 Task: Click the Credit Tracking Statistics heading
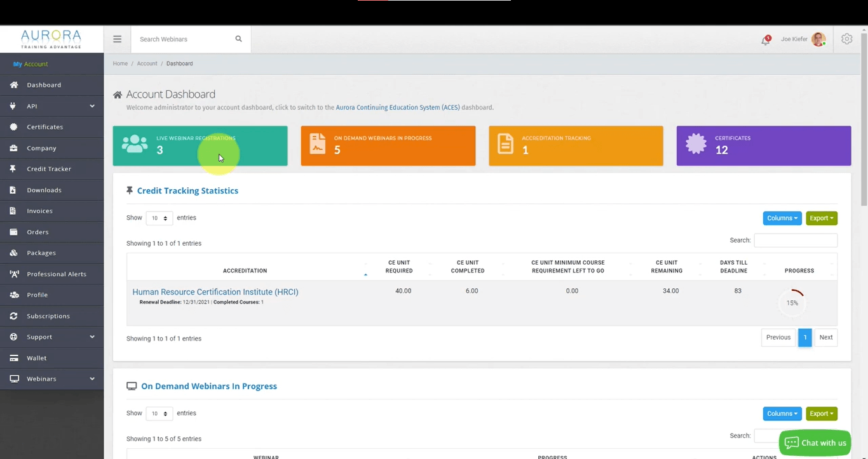point(187,191)
